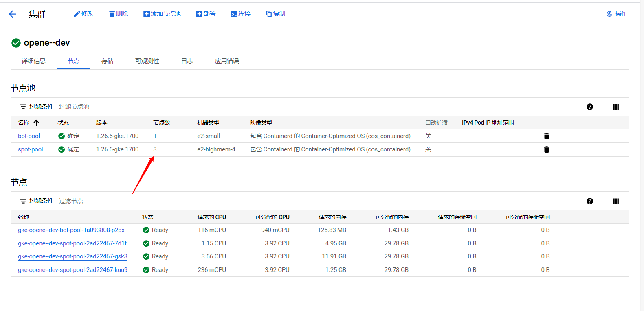644x311 pixels.
Task: Click the 3.66 CPU value
Action: [x=214, y=256]
